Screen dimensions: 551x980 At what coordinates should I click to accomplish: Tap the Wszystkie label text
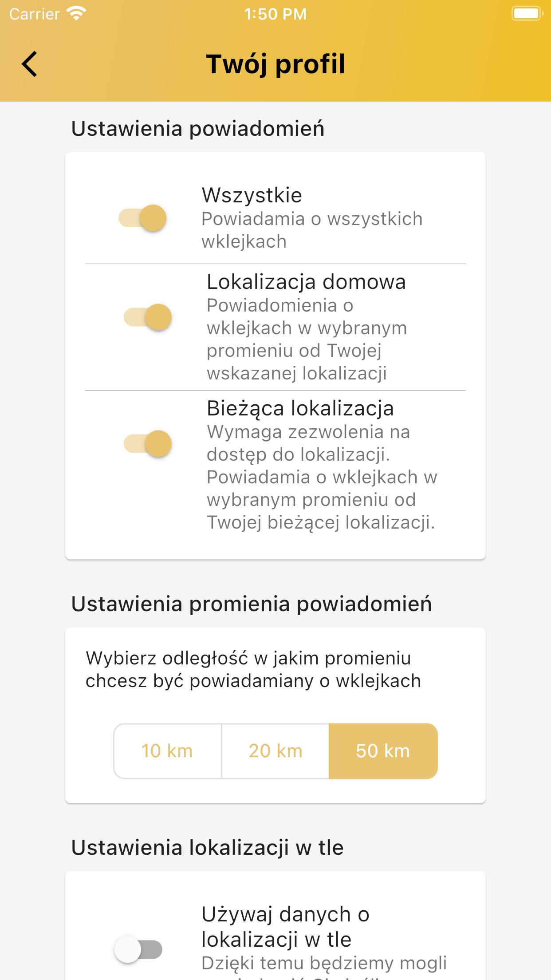pos(252,195)
